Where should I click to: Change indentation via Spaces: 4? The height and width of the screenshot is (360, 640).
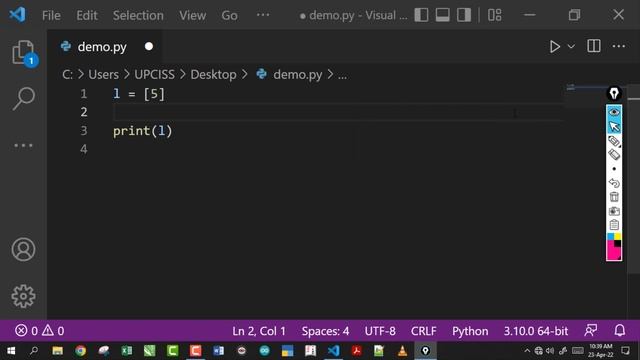point(325,331)
